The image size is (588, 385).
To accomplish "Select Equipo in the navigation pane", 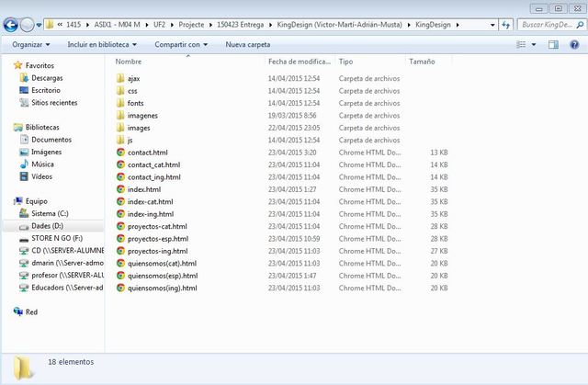I will (36, 201).
